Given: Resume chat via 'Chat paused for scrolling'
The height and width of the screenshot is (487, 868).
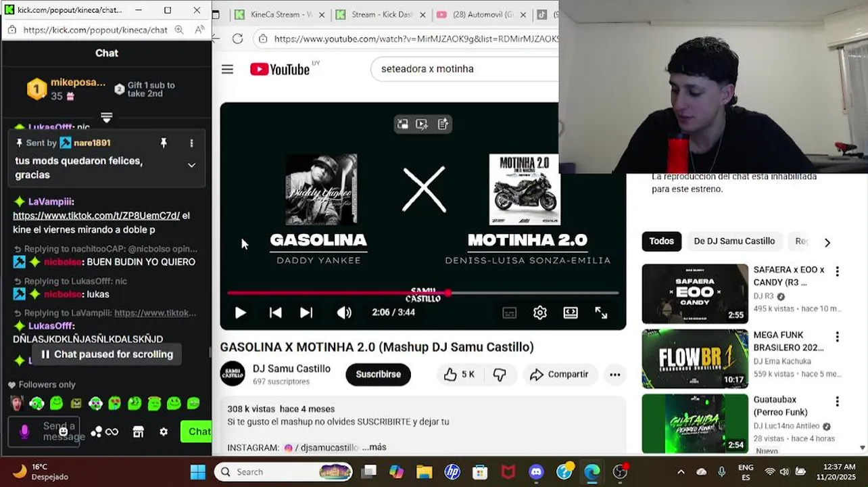Looking at the screenshot, I should [107, 354].
